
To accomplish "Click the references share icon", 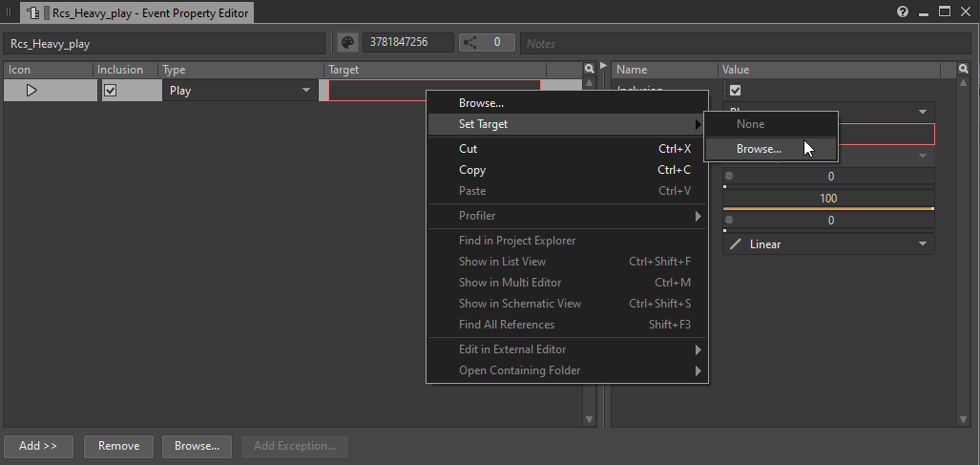I will (469, 43).
